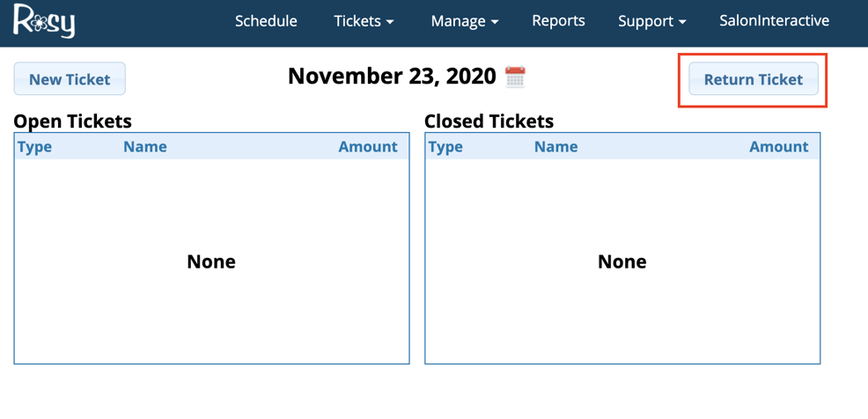Click None in the Closed Tickets list
Image resolution: width=868 pixels, height=419 pixels.
coord(622,261)
